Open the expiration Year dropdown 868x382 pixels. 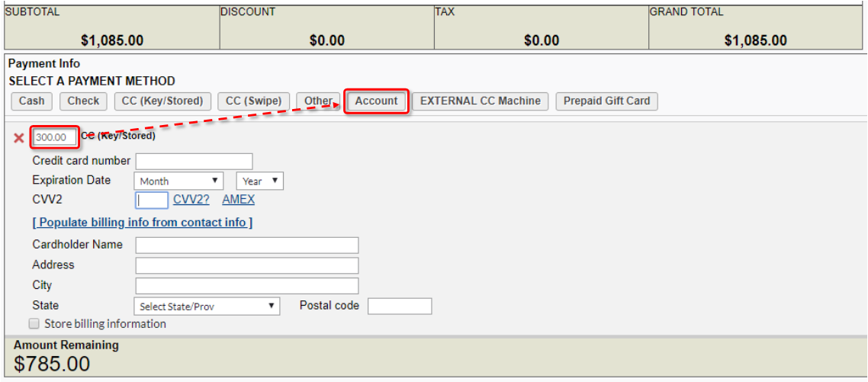[x=259, y=181]
